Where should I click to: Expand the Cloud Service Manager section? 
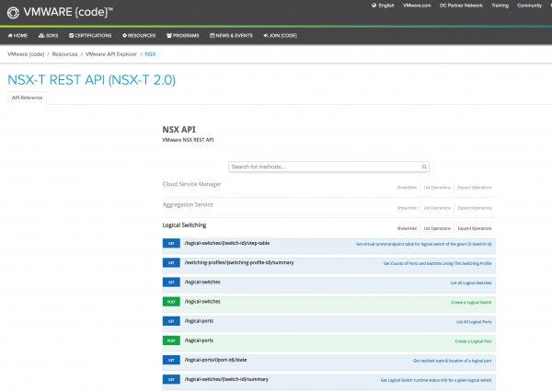coord(191,184)
